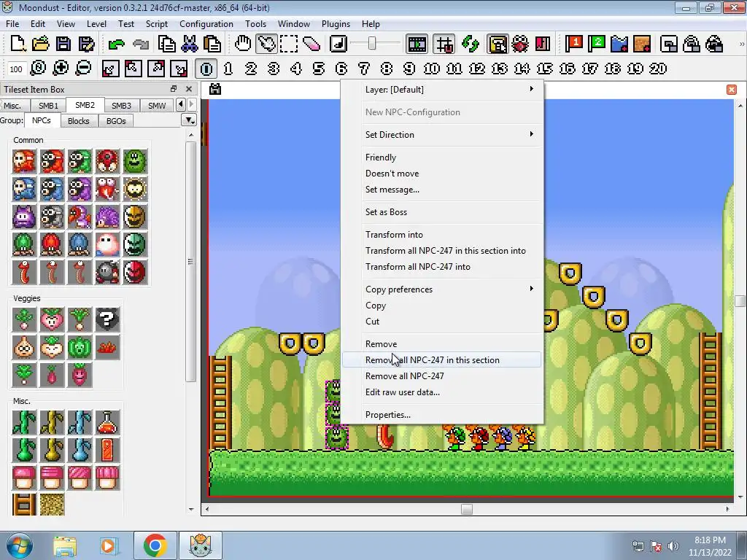
Task: Set player 2 start point flag
Action: tap(597, 44)
